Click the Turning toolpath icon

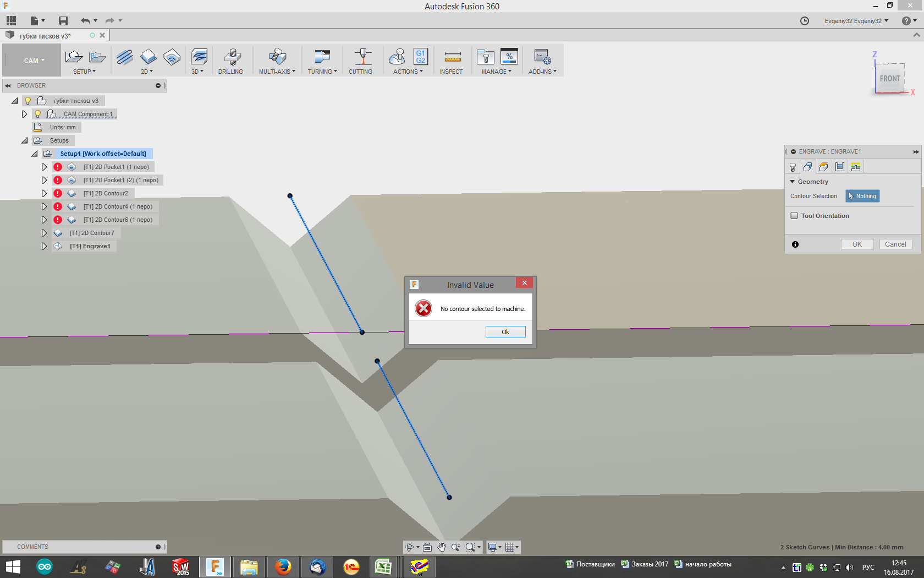click(322, 57)
